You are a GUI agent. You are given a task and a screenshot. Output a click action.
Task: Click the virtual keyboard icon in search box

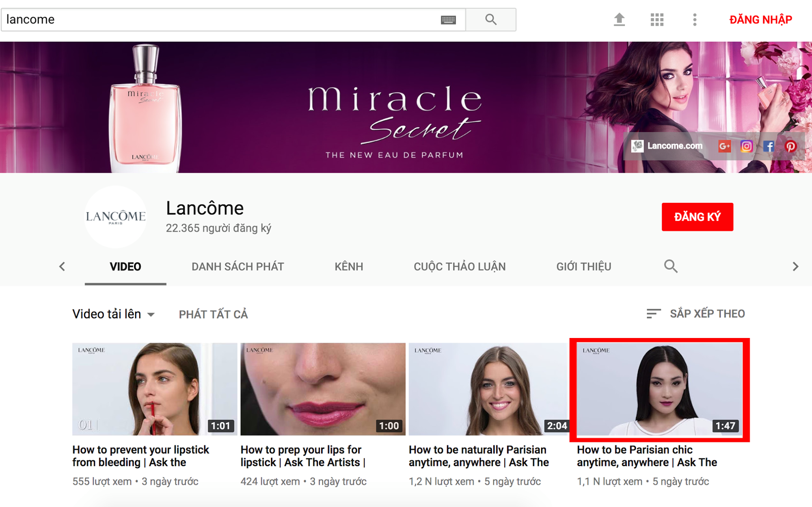448,19
